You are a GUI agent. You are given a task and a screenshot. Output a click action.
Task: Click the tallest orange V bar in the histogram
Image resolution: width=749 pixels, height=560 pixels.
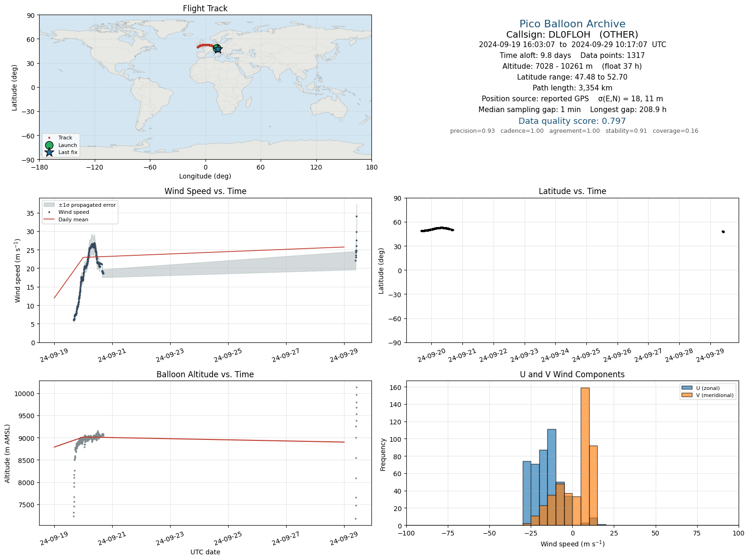pyautogui.click(x=585, y=456)
